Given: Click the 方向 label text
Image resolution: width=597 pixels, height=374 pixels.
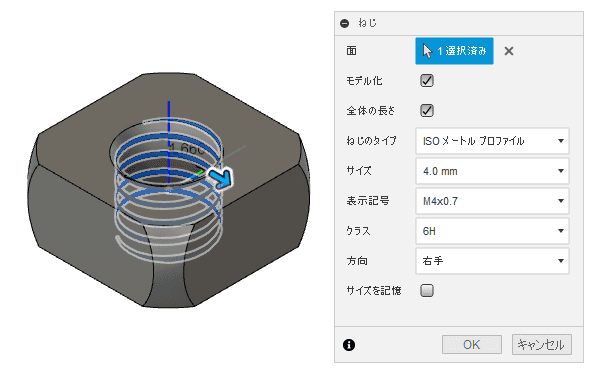Looking at the screenshot, I should tap(357, 261).
